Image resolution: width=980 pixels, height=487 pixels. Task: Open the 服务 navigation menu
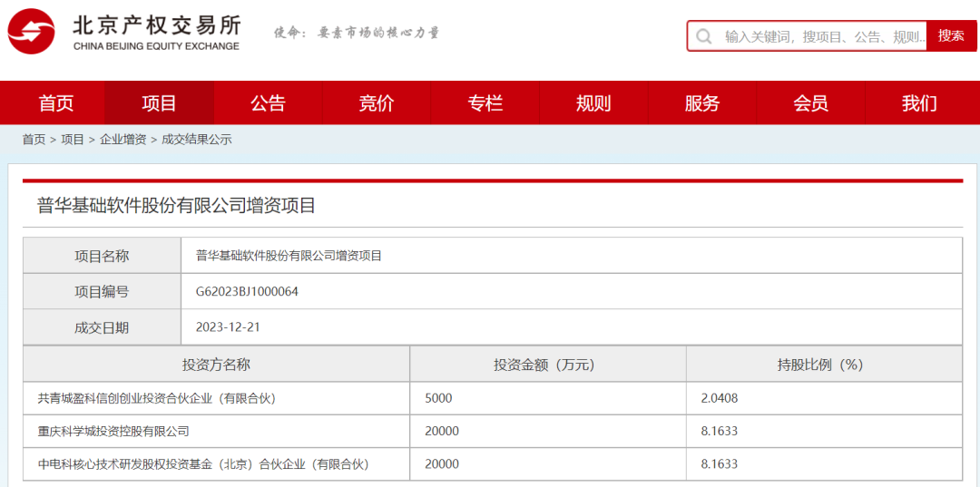point(702,103)
